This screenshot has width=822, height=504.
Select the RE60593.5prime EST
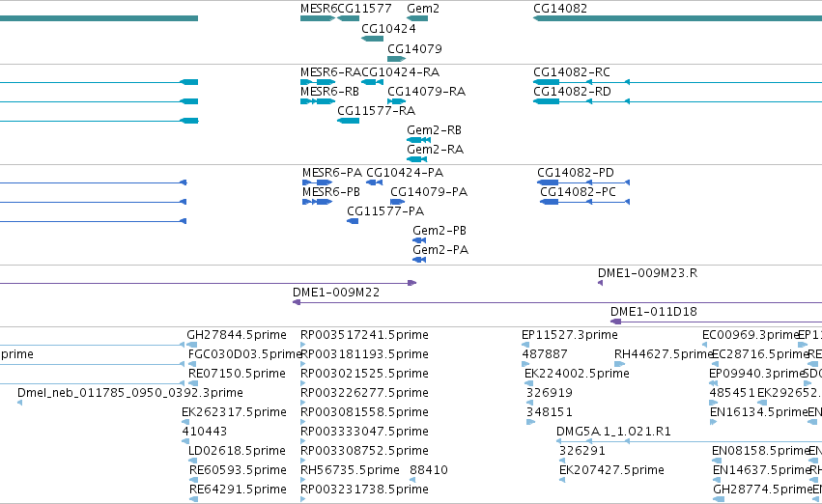[x=193, y=481]
